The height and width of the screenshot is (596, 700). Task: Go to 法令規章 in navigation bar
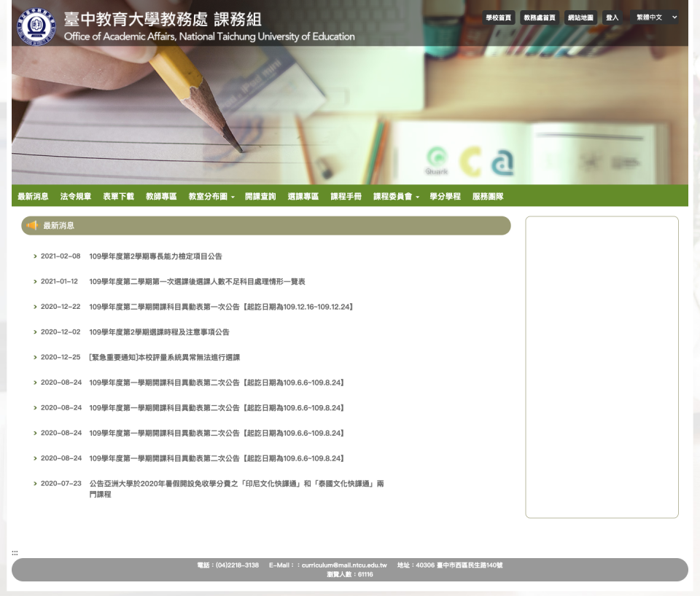click(76, 197)
